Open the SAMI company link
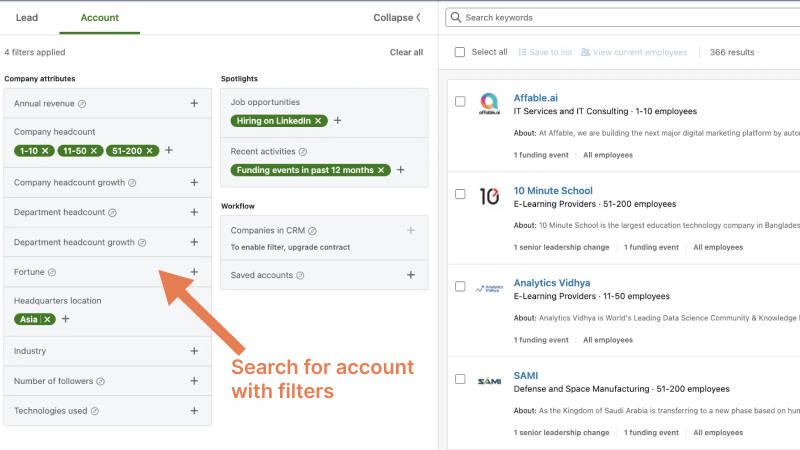800x450 pixels. 526,376
